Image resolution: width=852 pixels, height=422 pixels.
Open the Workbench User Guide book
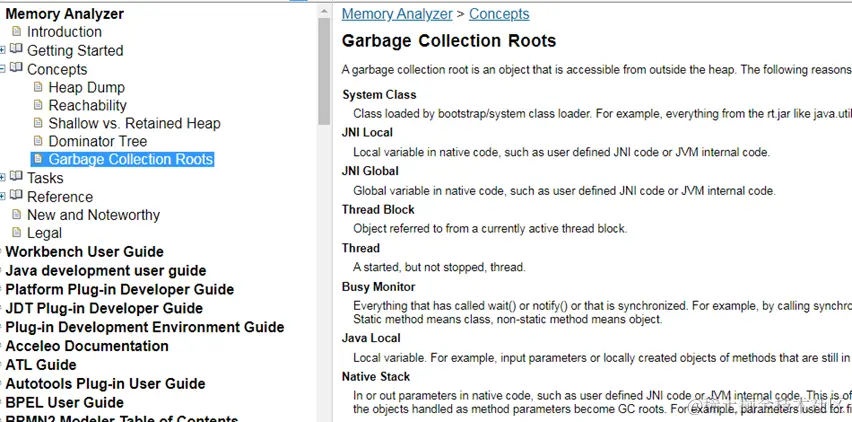85,252
